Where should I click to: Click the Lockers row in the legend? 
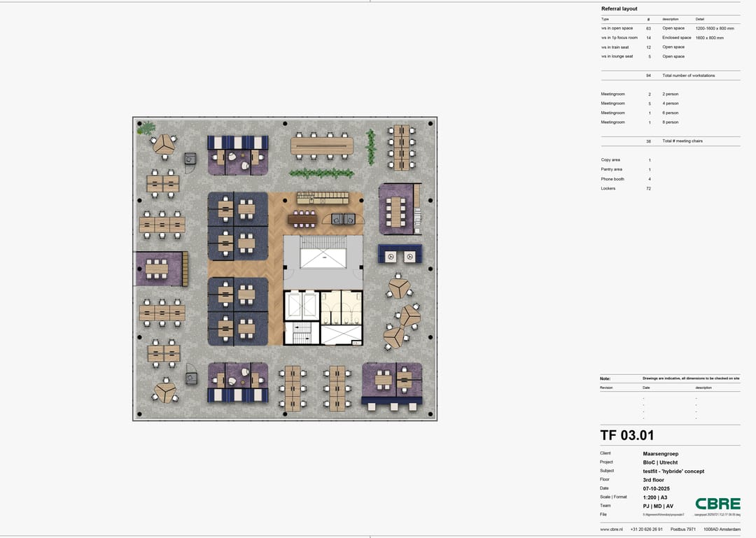(x=608, y=189)
